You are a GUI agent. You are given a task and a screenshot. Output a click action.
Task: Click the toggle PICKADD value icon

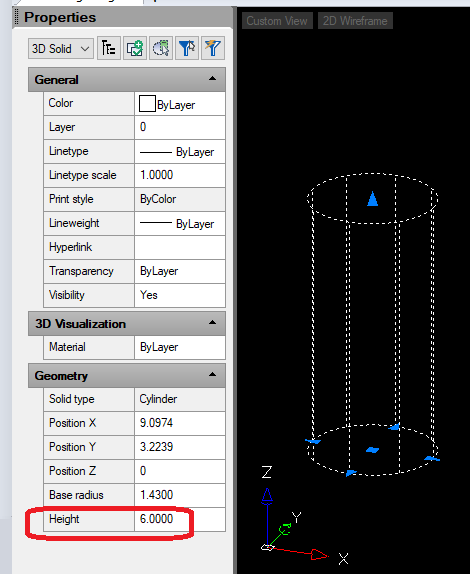[x=109, y=48]
